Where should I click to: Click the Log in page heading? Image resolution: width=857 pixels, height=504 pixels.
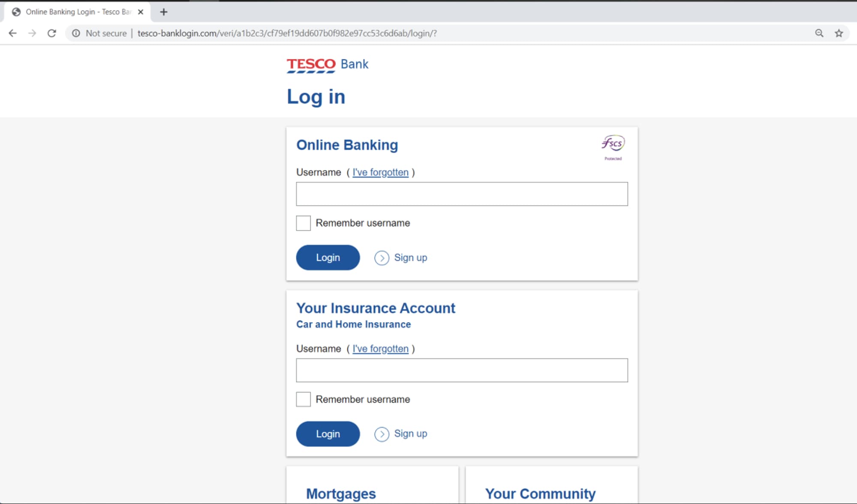(x=316, y=97)
